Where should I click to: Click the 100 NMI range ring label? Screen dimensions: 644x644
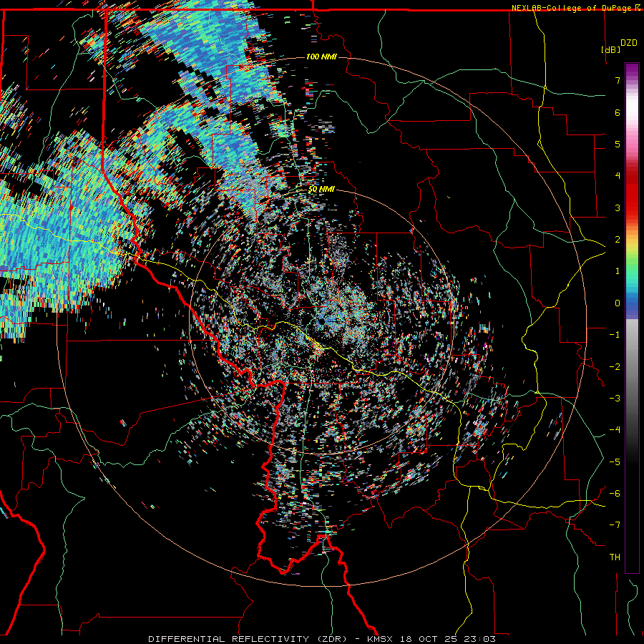pos(321,57)
